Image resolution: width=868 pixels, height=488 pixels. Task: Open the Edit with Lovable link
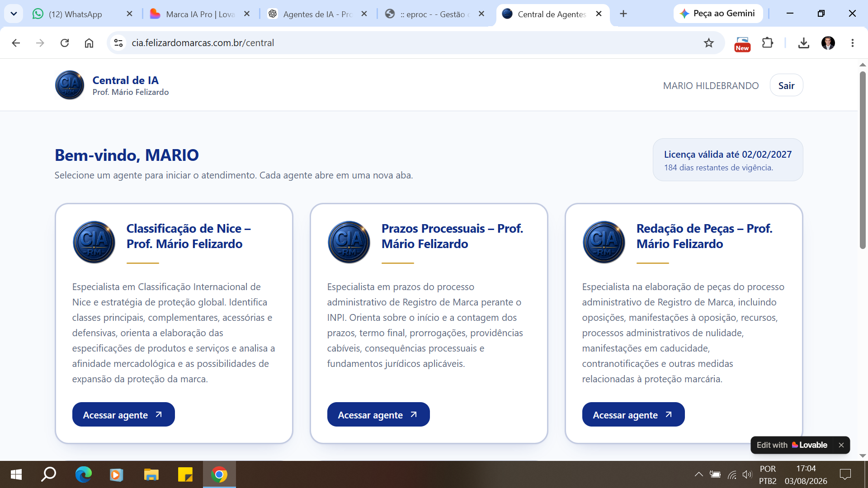(x=792, y=445)
